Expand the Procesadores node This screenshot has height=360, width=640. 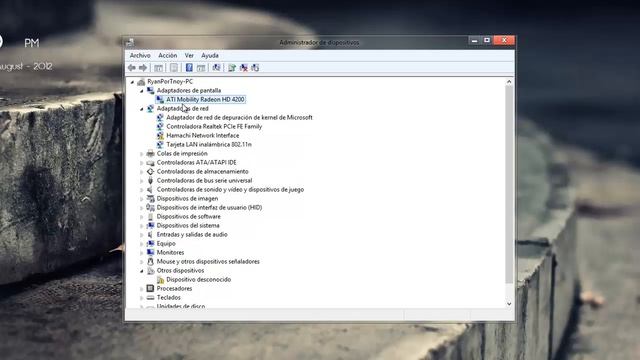point(142,289)
